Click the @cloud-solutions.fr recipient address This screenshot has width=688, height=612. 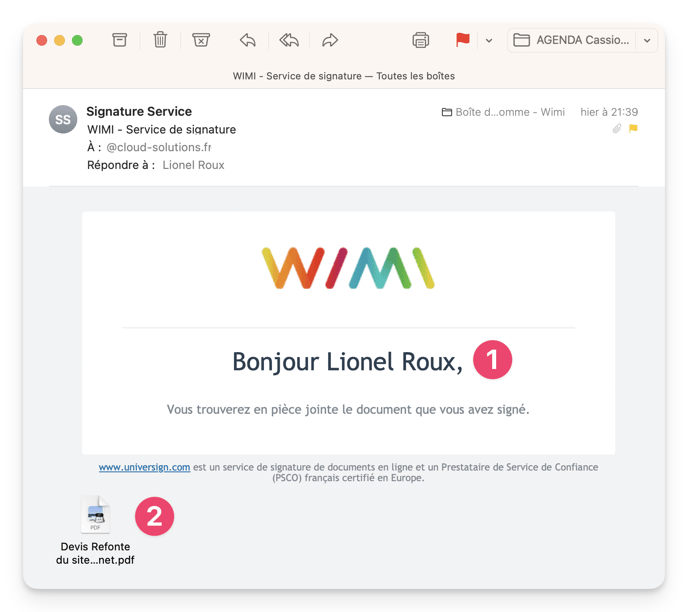[x=159, y=147]
